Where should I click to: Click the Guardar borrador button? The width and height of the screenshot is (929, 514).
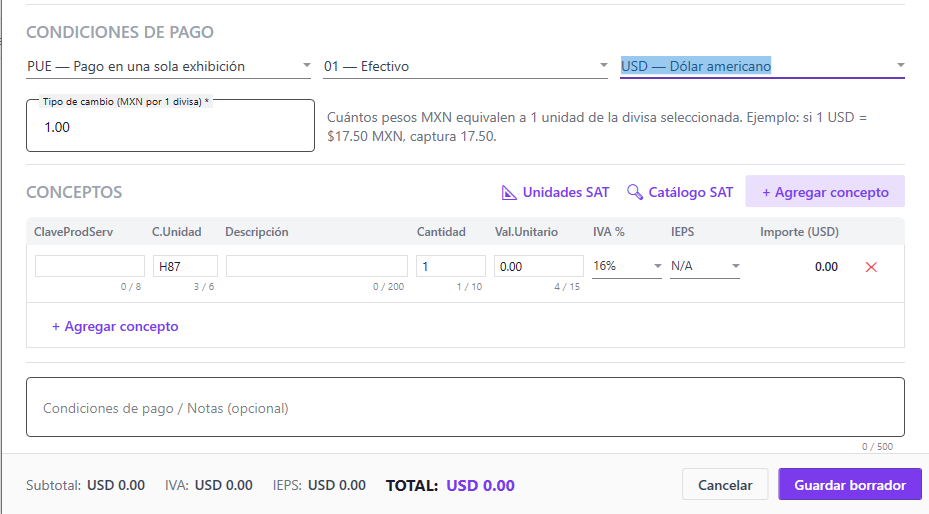click(x=850, y=485)
